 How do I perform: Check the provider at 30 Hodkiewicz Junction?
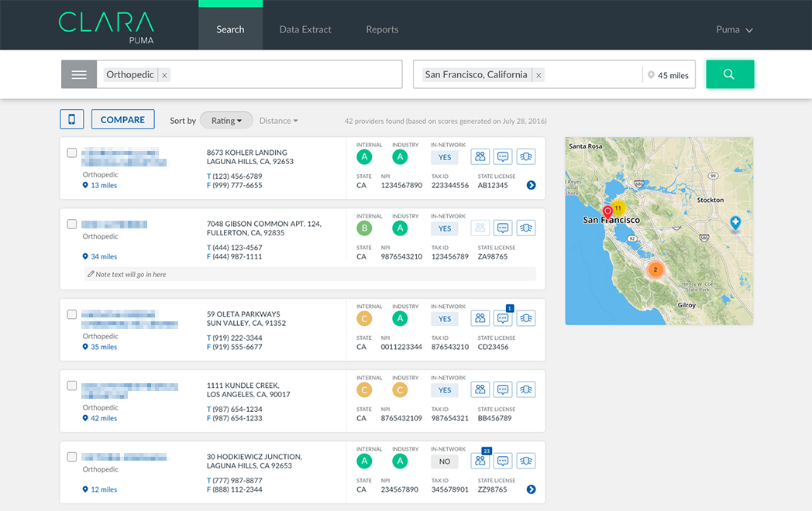click(x=72, y=457)
